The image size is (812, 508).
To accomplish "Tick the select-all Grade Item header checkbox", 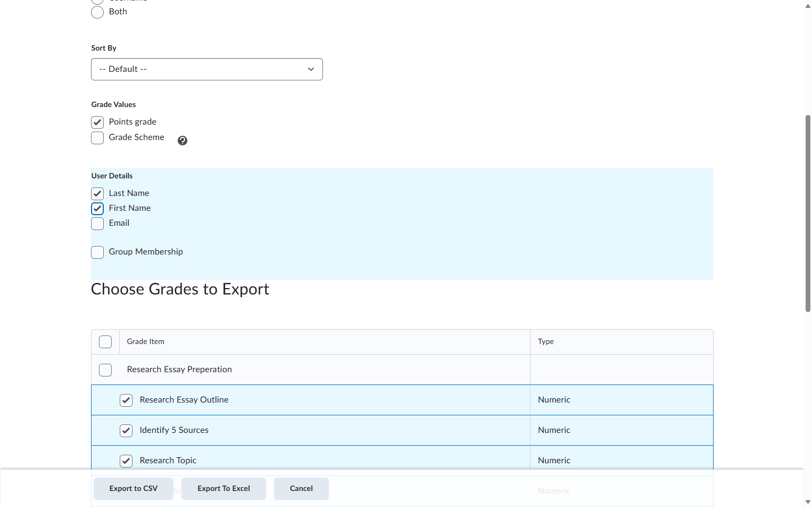I will (105, 342).
